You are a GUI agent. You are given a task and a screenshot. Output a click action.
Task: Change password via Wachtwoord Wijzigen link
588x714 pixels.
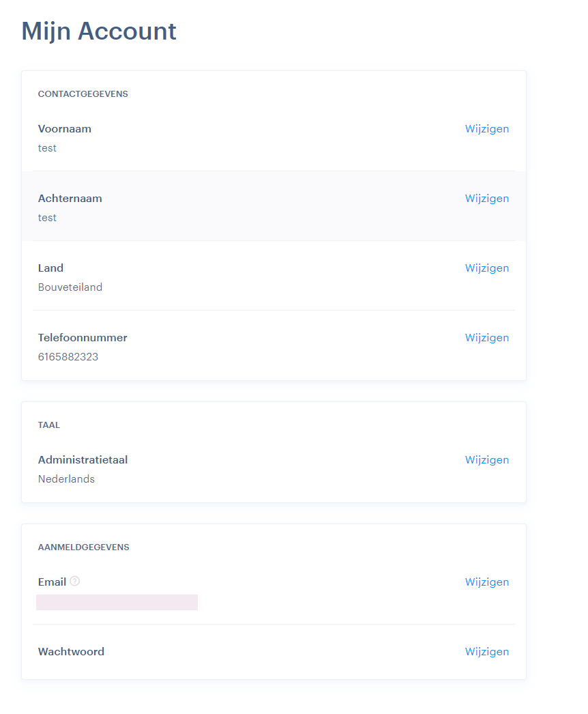[x=486, y=652]
